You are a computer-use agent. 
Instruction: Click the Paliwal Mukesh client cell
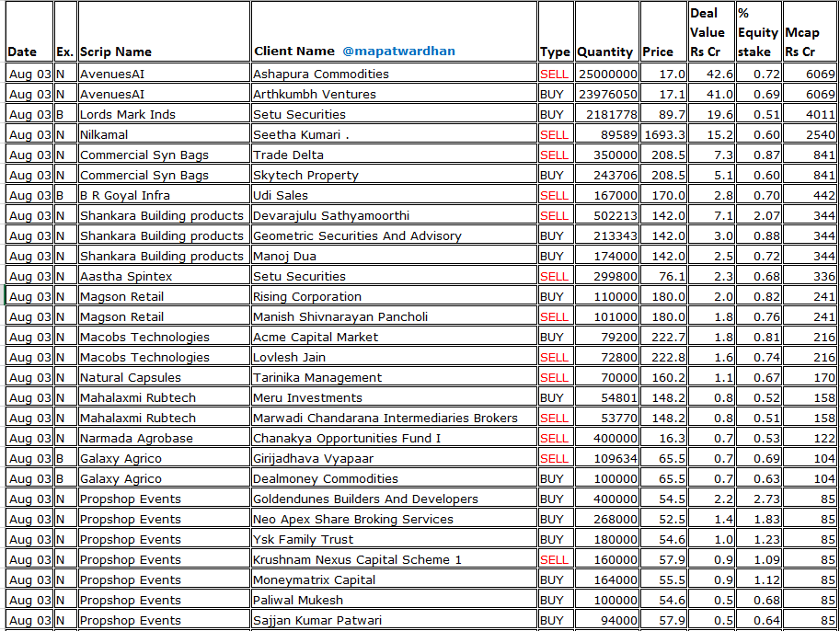click(x=394, y=601)
